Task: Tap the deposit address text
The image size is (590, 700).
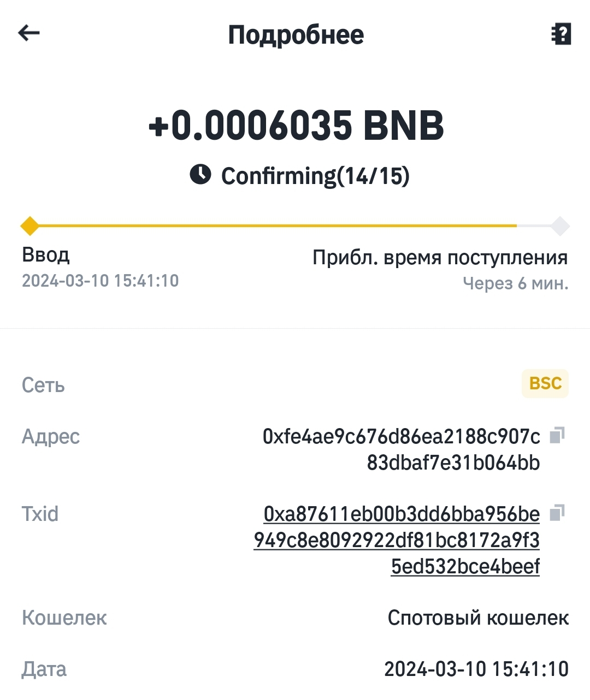Action: tap(402, 449)
